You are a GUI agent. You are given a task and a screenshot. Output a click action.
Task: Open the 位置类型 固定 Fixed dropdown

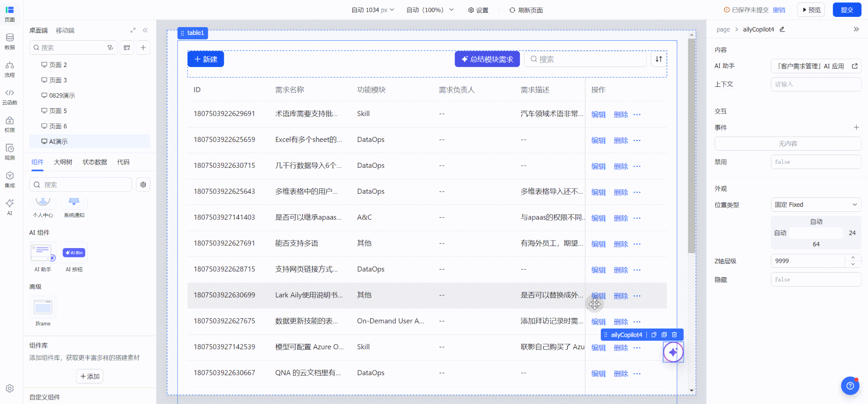(816, 204)
